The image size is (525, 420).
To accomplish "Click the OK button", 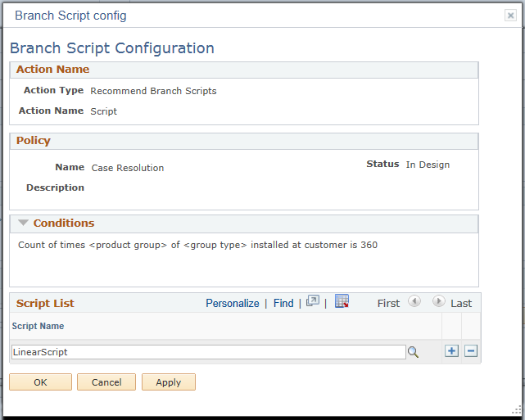I will point(40,382).
